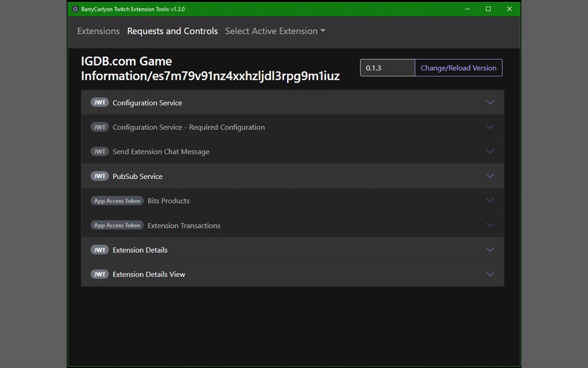Click the app icon in title bar

coord(75,9)
